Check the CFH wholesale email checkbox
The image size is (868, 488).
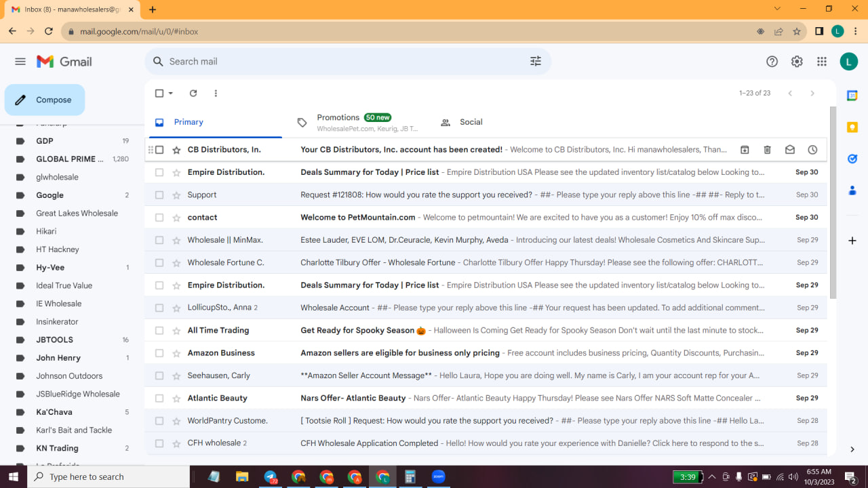tap(159, 443)
